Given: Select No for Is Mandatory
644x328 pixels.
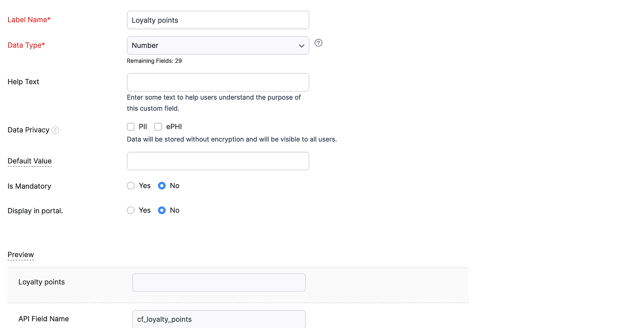Looking at the screenshot, I should 162,186.
